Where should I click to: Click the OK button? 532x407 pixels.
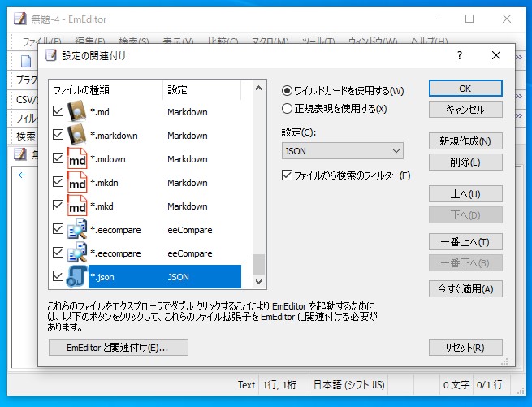pyautogui.click(x=465, y=89)
